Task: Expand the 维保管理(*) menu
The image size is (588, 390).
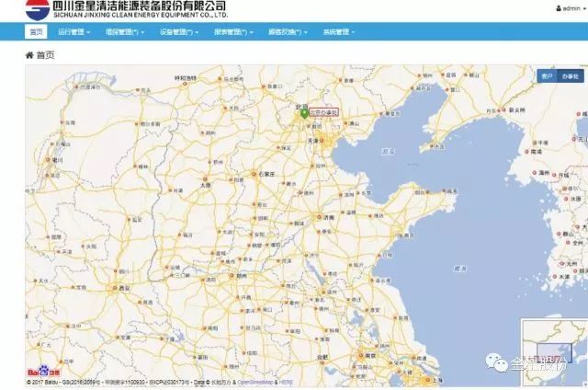Action: 125,32
